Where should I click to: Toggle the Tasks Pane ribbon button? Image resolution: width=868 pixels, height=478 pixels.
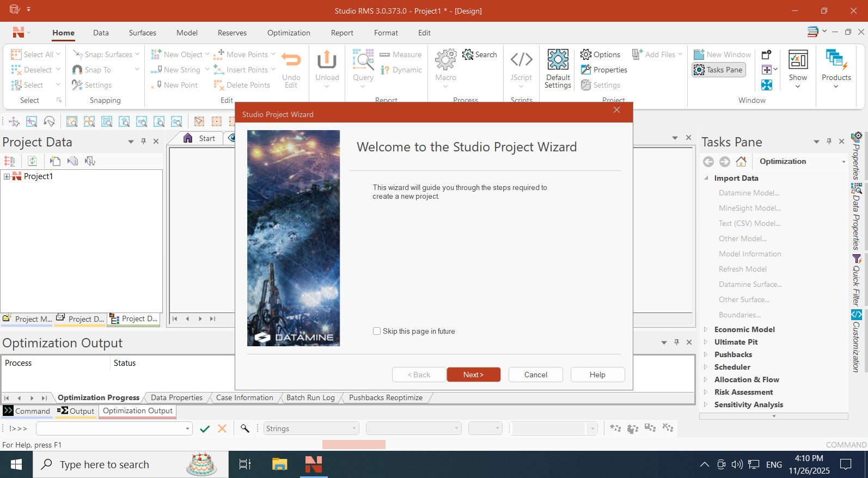[718, 70]
